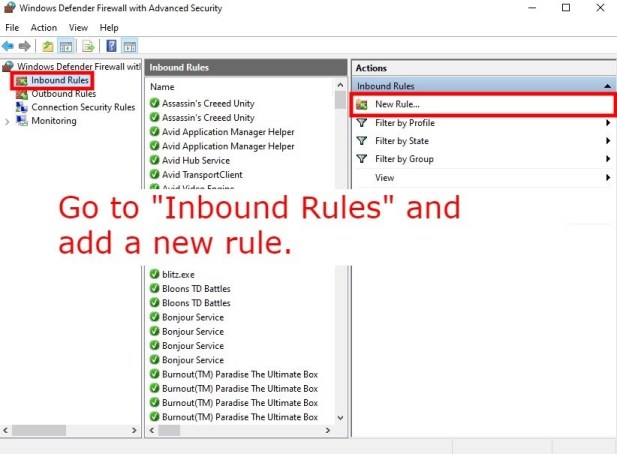Select Outbound Rules in the tree

64,94
